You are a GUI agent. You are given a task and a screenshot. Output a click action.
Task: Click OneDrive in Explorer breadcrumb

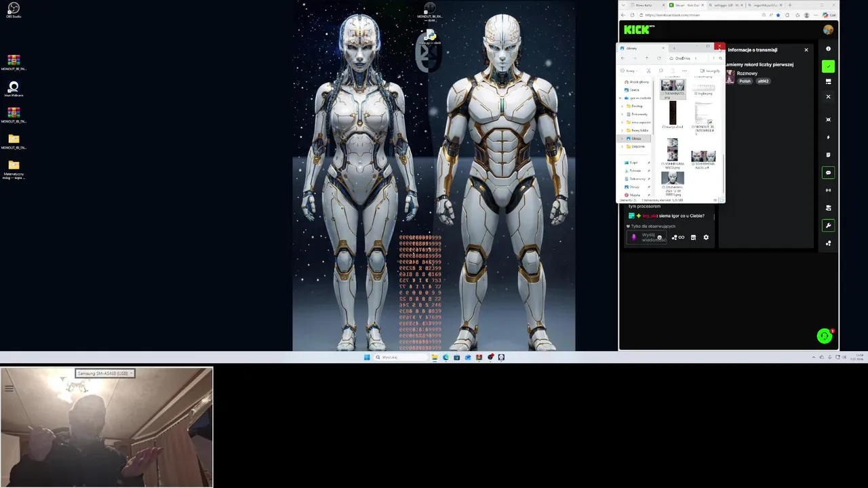coord(682,58)
